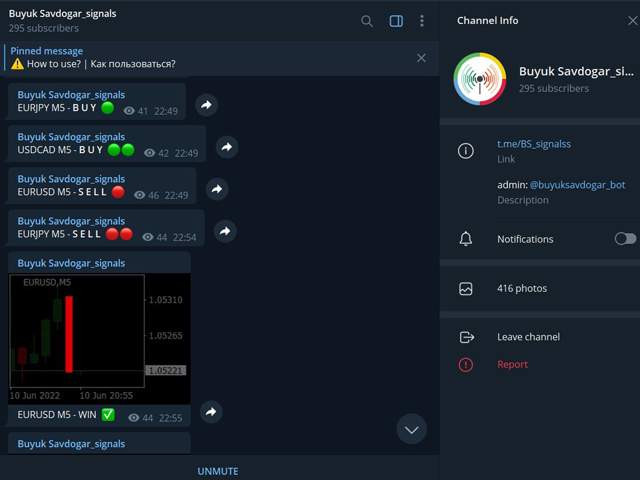Screen dimensions: 640x480
Task: Click the views eye icon on EURJPY SELL message
Action: [x=148, y=237]
